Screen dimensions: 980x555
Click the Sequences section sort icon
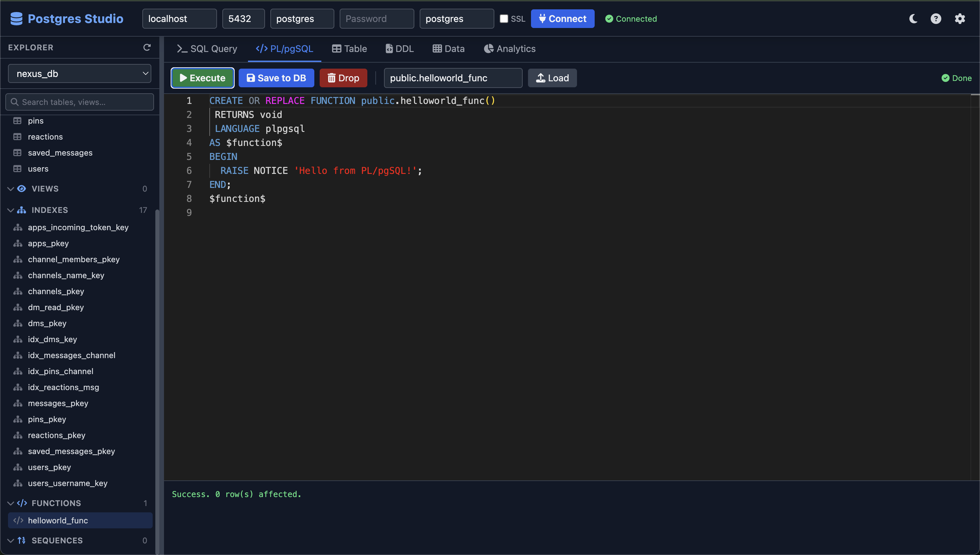pos(22,541)
